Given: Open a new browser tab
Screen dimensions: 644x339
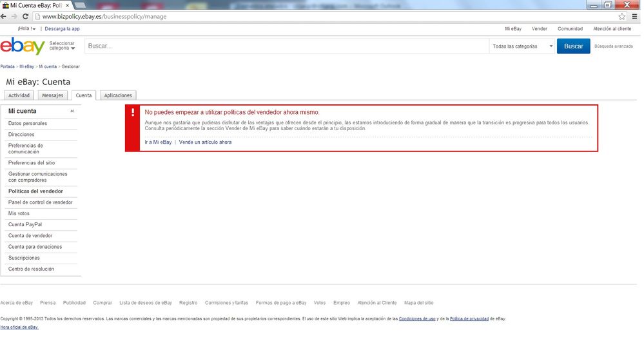Looking at the screenshot, I should pos(80,5).
